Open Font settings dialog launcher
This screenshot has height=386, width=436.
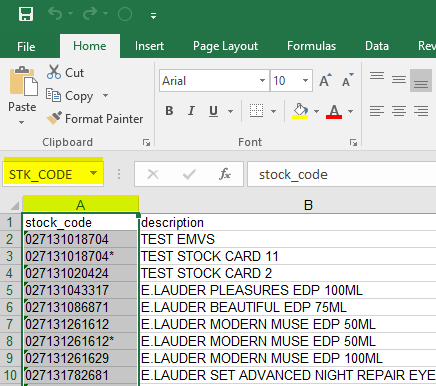pos(353,143)
